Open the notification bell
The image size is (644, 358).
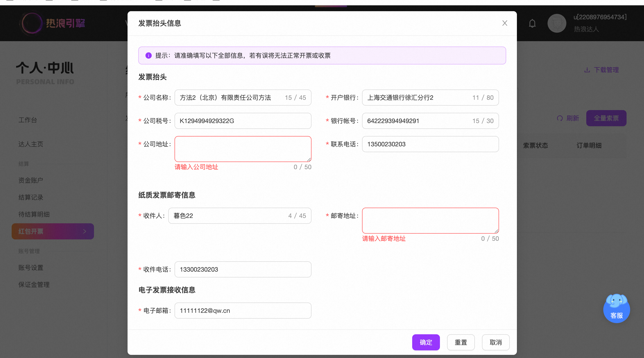[x=532, y=23]
